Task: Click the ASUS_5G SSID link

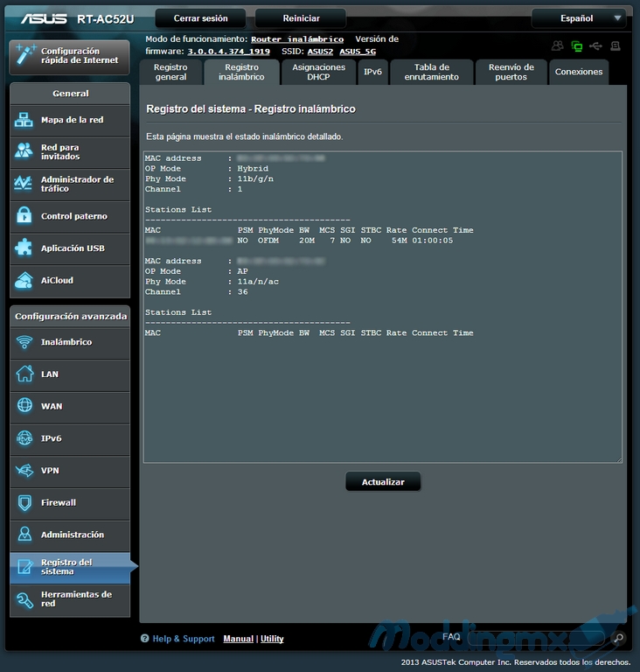Action: [x=358, y=52]
